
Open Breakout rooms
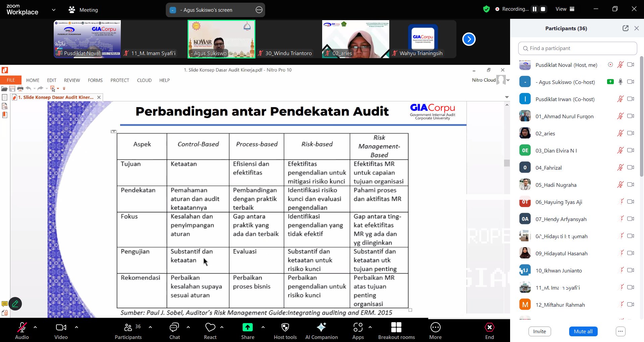(396, 328)
